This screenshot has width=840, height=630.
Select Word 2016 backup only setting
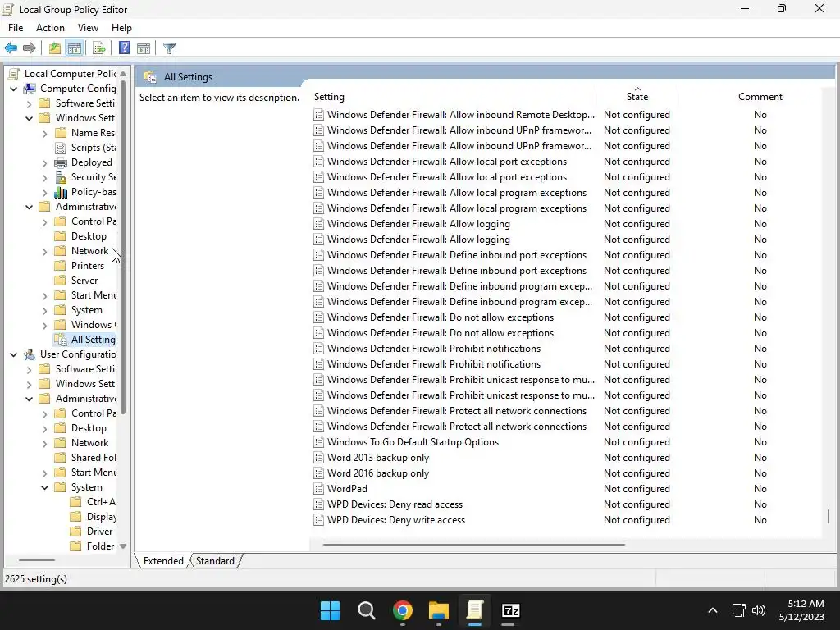pos(378,473)
